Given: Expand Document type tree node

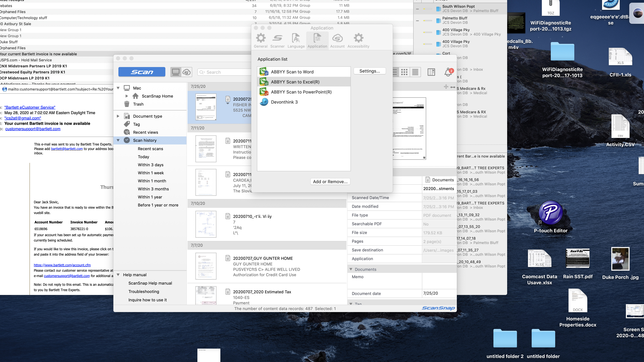Looking at the screenshot, I should pyautogui.click(x=118, y=116).
